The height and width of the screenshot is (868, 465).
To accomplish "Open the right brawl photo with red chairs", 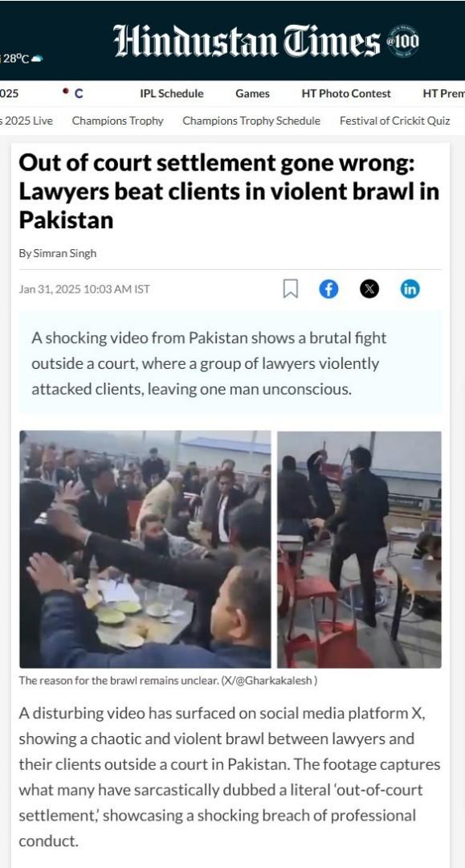I will click(x=360, y=549).
